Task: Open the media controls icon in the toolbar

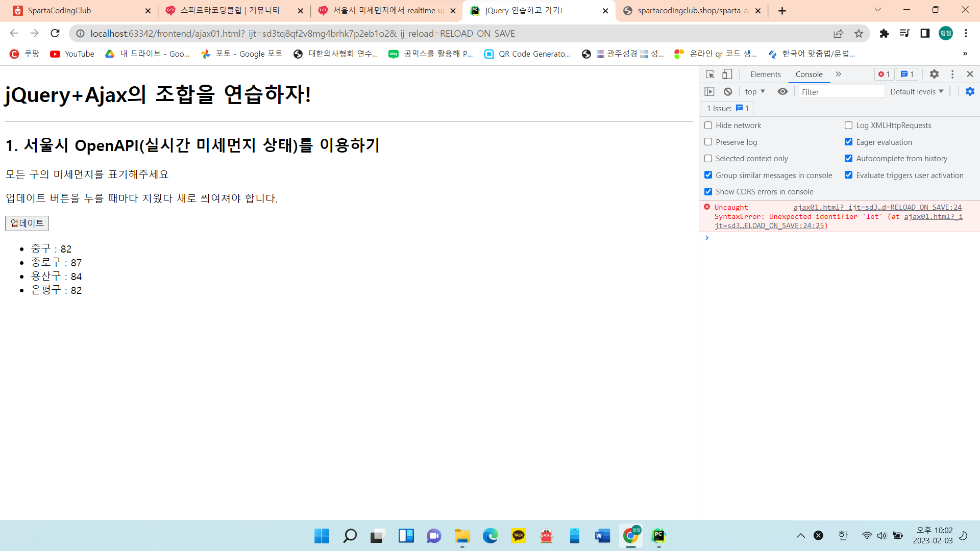Action: [904, 33]
